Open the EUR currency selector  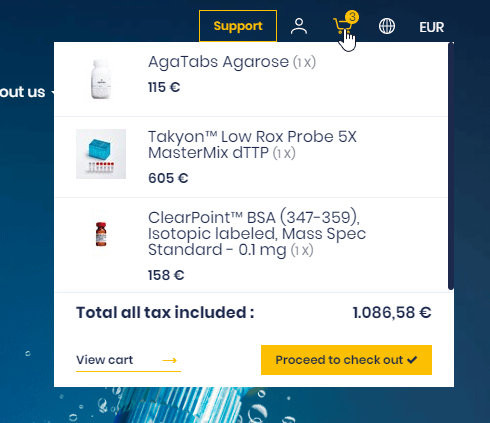click(432, 27)
